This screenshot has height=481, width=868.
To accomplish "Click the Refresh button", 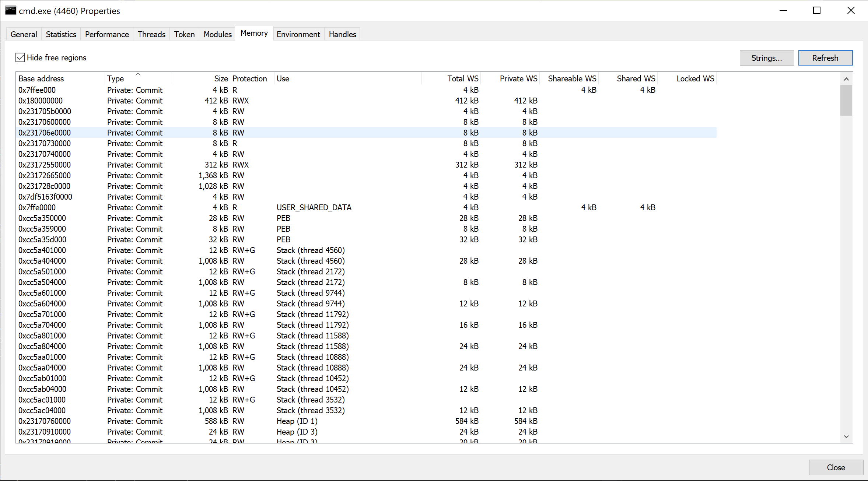I will [825, 58].
